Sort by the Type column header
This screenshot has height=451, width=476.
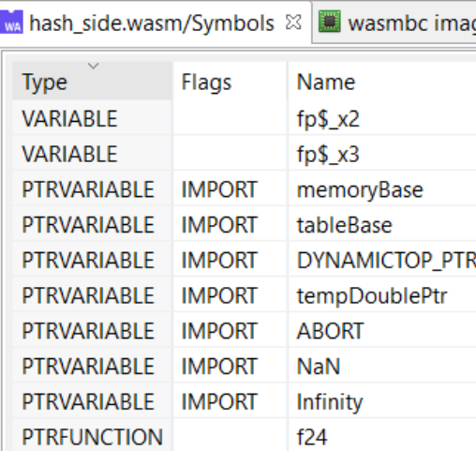coord(93,82)
